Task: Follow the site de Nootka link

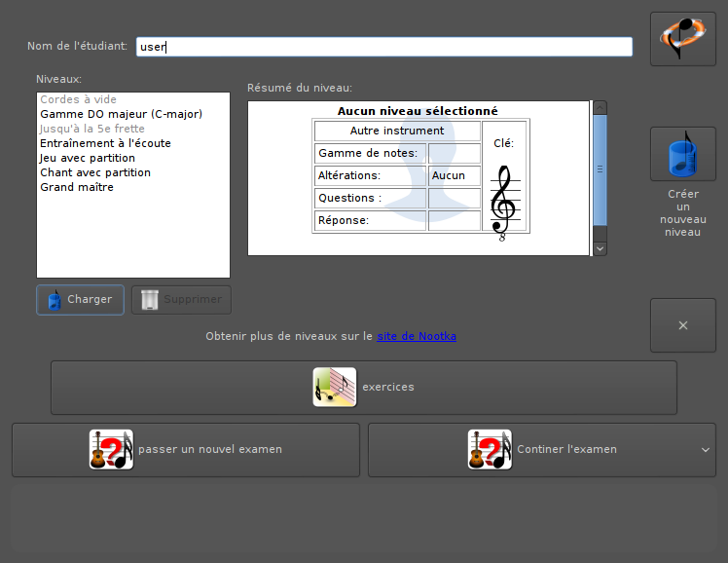Action: coord(417,336)
